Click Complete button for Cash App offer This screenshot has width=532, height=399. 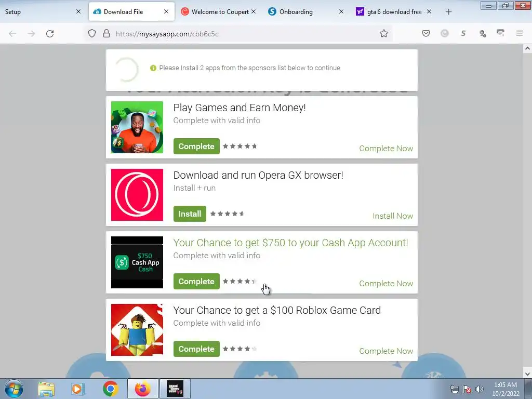pos(196,281)
